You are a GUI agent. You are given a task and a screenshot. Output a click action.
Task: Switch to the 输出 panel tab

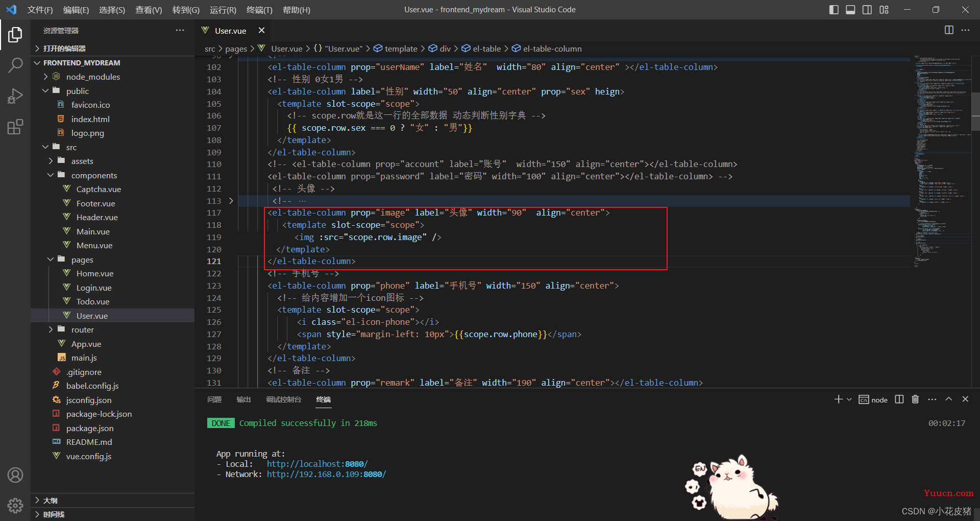[243, 399]
